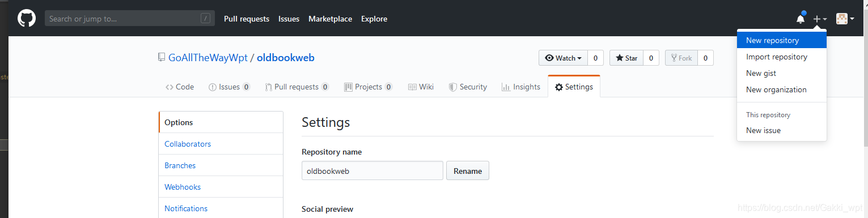Click the forks count beside Fork
The width and height of the screenshot is (868, 218).
[705, 58]
